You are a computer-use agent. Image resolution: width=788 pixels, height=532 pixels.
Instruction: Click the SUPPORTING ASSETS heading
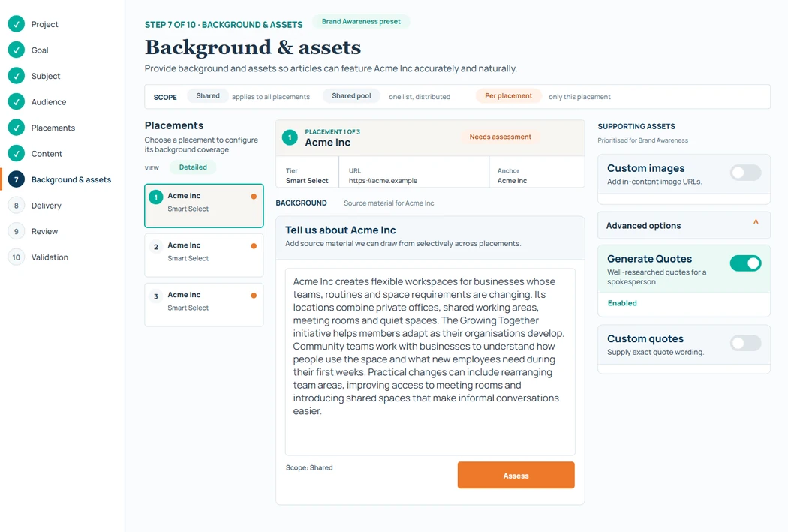coord(636,126)
